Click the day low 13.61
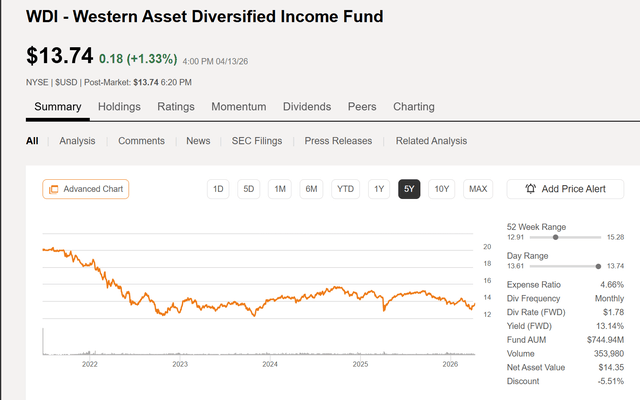The image size is (640, 400). click(516, 266)
